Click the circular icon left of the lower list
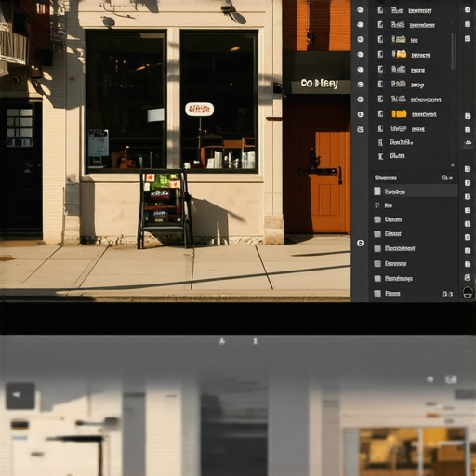Screen dimensions: 476x476 (360, 243)
